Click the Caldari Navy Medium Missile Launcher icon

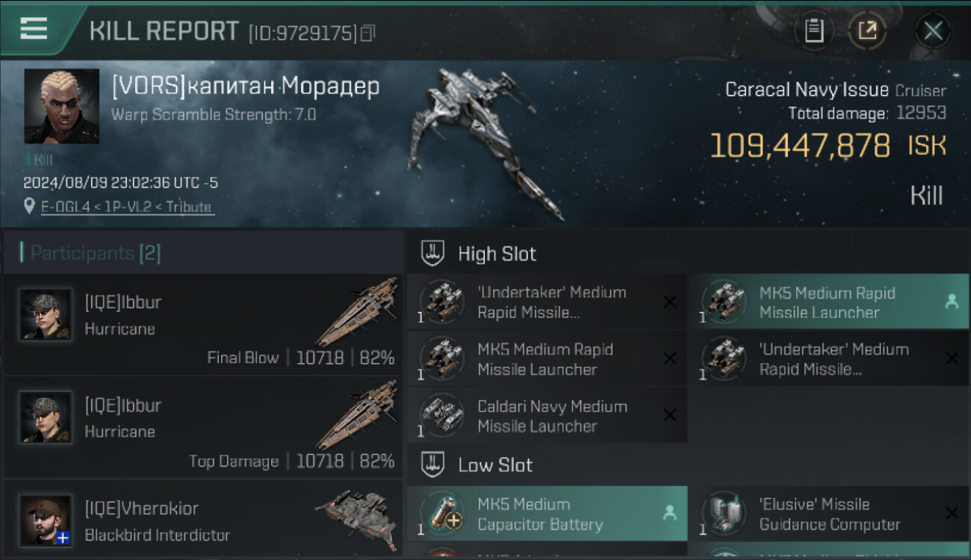(441, 416)
